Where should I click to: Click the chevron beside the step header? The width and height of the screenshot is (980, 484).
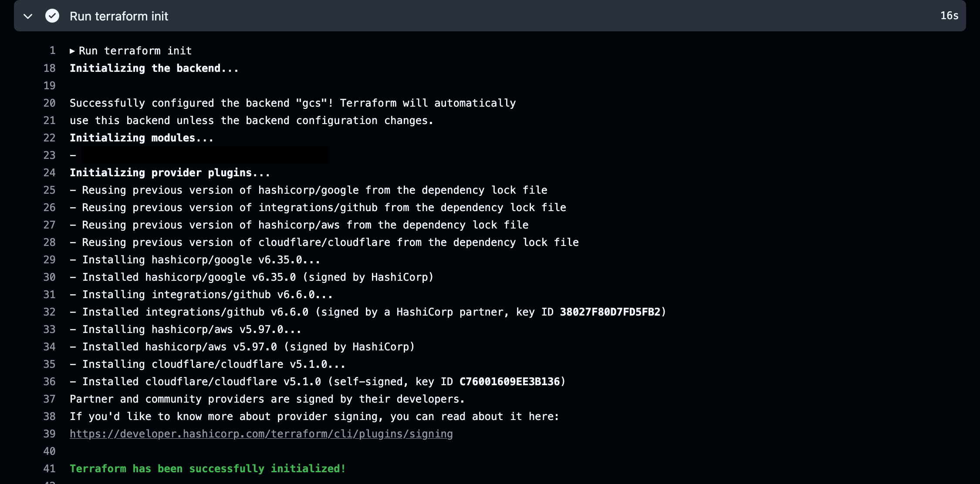click(x=28, y=16)
